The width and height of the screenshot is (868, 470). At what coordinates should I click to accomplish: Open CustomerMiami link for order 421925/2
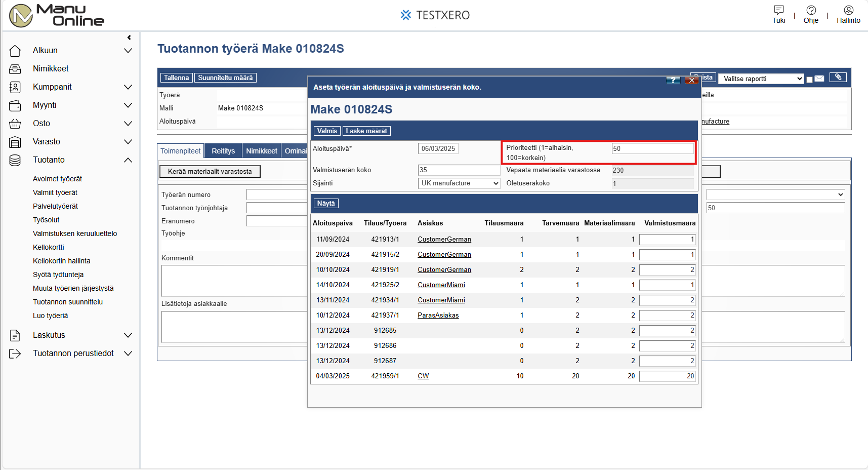click(x=441, y=285)
